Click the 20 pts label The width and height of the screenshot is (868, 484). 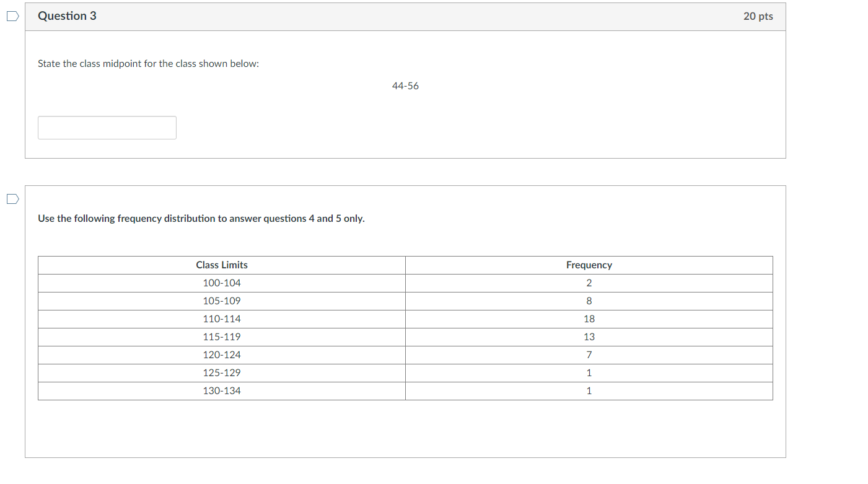pyautogui.click(x=758, y=17)
